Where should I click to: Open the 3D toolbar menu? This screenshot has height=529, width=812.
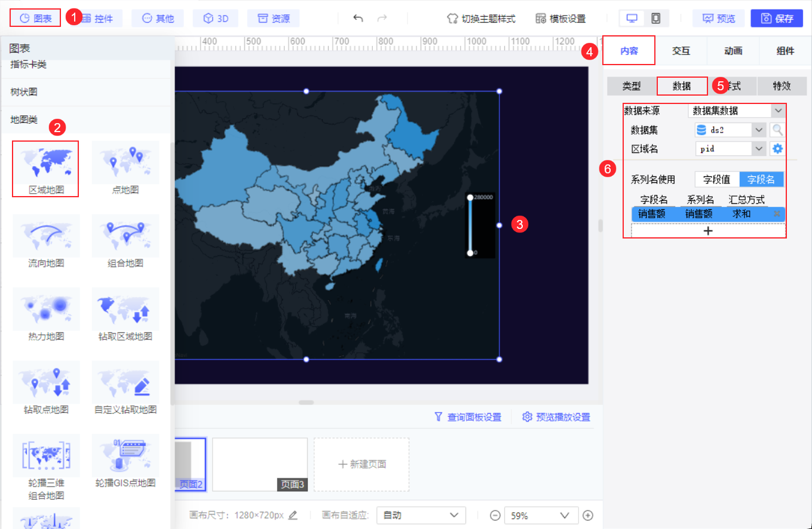[x=216, y=19]
